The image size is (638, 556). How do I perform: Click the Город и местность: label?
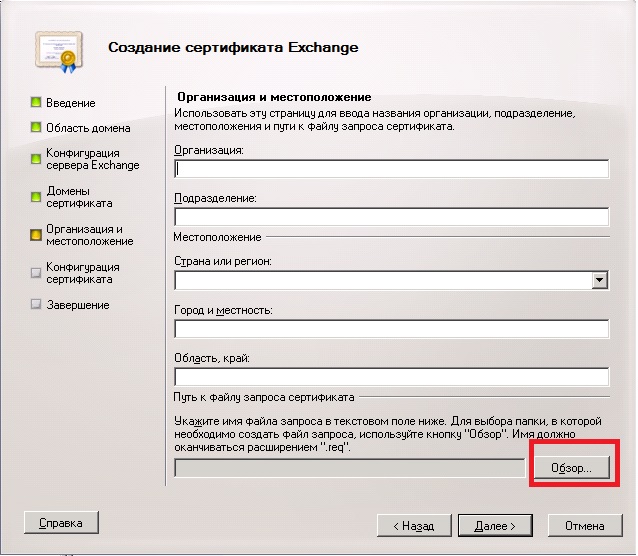pyautogui.click(x=223, y=310)
